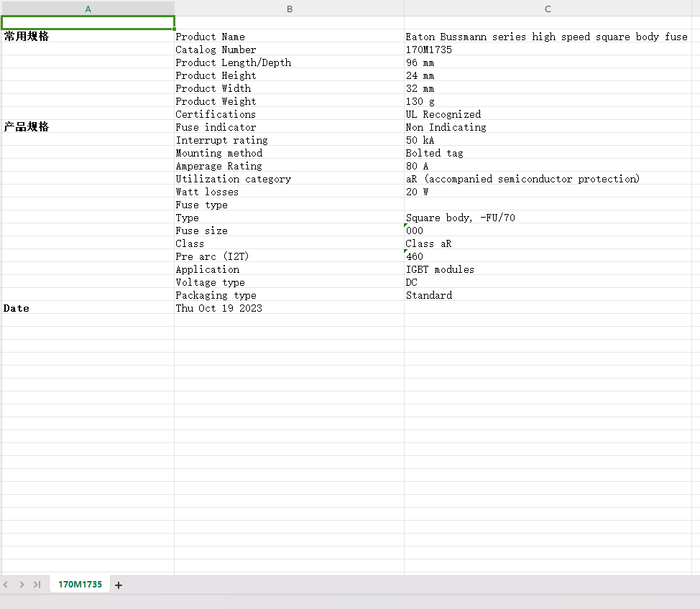This screenshot has width=700, height=609.
Task: Click the 'Square body, -FU/70' cell
Action: 548,218
